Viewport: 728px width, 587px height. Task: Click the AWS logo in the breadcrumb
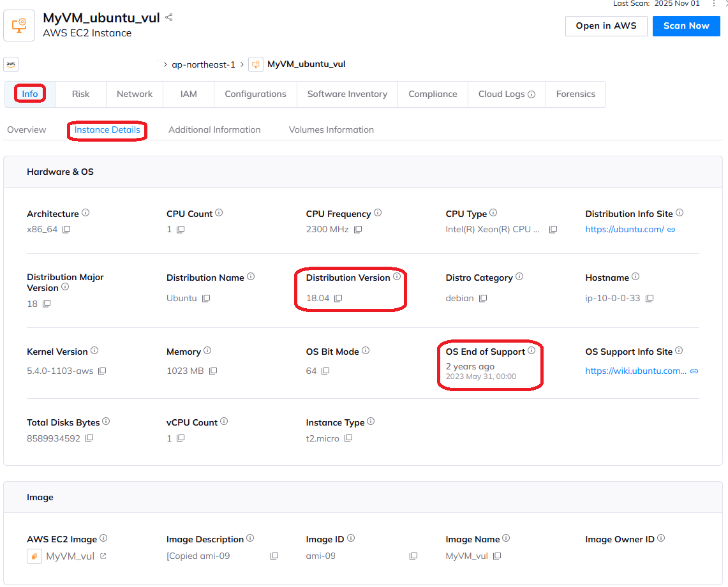(11, 64)
